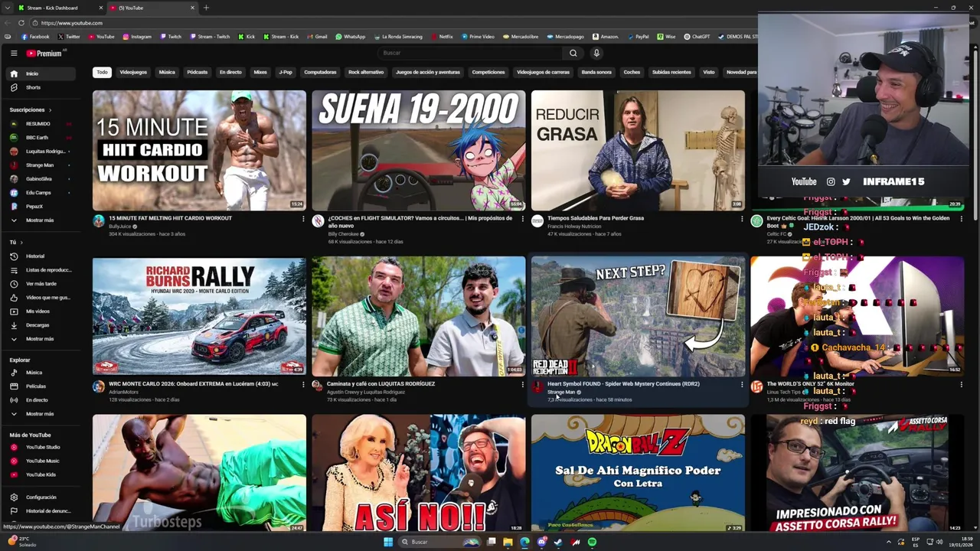Open File Explorer from the taskbar
This screenshot has width=980, height=551.
point(508,542)
